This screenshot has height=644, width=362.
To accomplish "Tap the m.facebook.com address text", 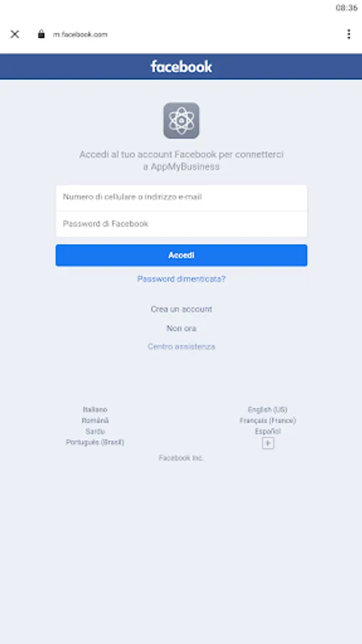I will (x=80, y=34).
